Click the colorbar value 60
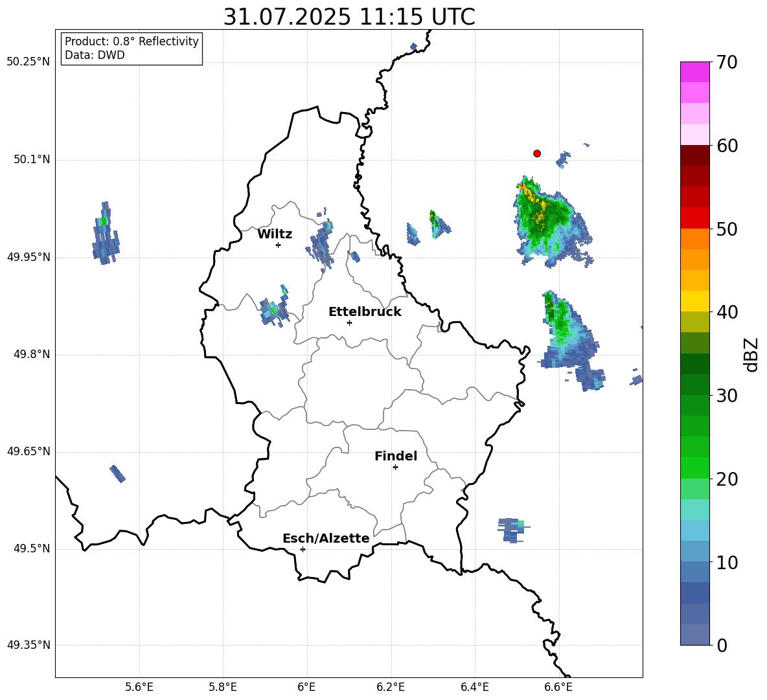This screenshot has width=767, height=700. click(x=727, y=146)
